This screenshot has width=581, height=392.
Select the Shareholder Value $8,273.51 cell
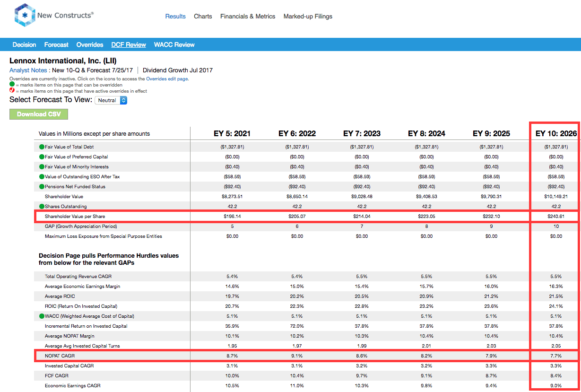[x=232, y=197]
